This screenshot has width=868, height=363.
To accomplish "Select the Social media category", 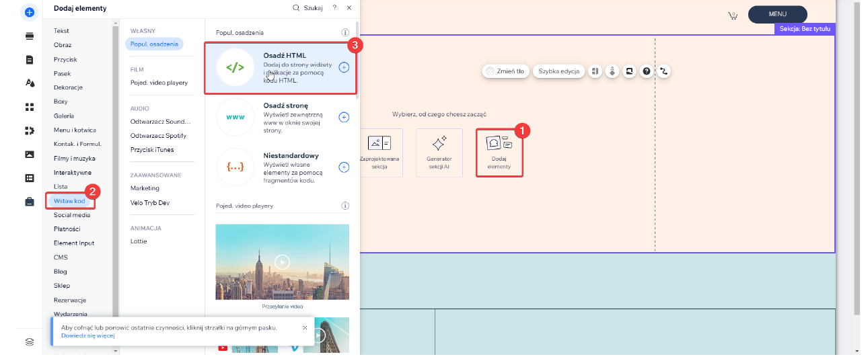I will pyautogui.click(x=72, y=215).
